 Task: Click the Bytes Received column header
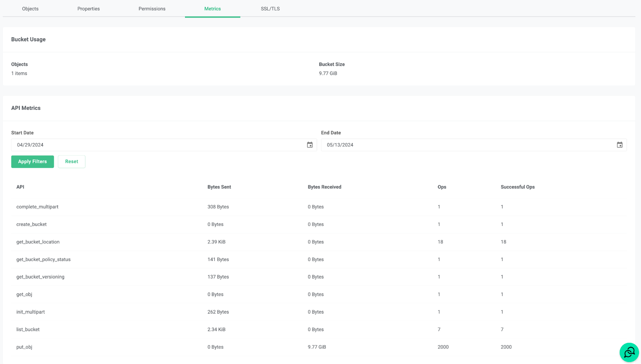325,187
